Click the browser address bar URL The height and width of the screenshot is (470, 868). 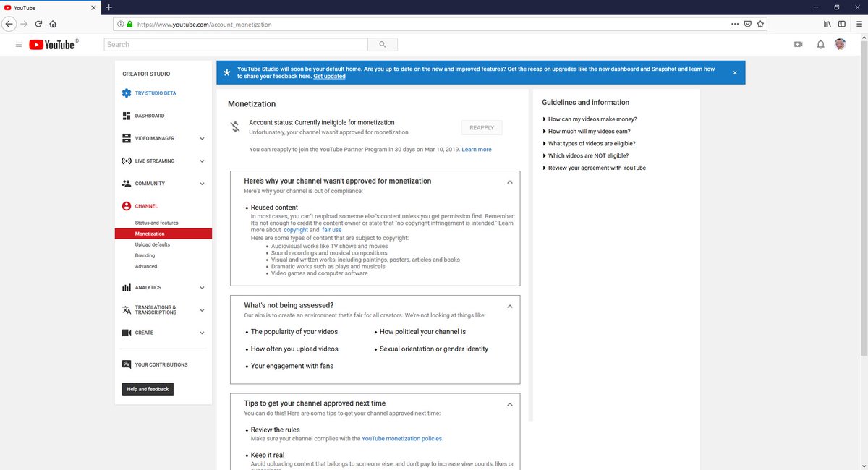click(x=204, y=24)
